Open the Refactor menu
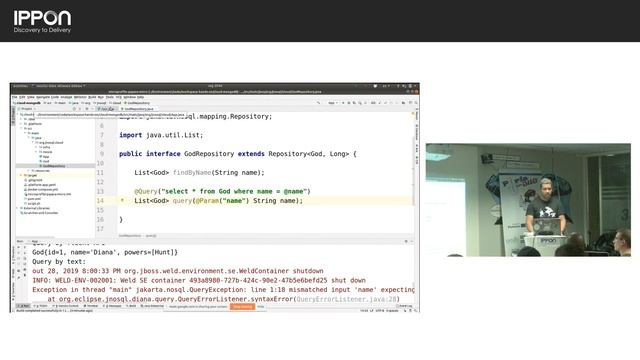The height and width of the screenshot is (360, 640). click(x=80, y=97)
